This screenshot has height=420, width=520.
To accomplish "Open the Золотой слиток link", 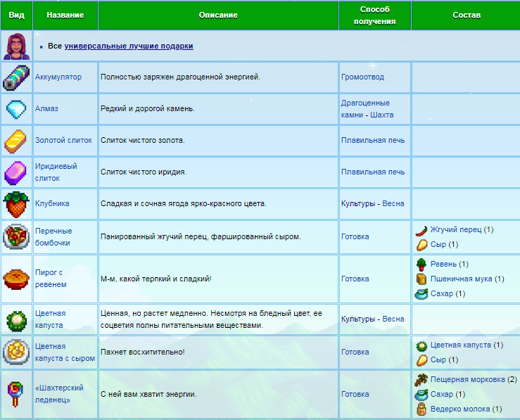I will (63, 140).
